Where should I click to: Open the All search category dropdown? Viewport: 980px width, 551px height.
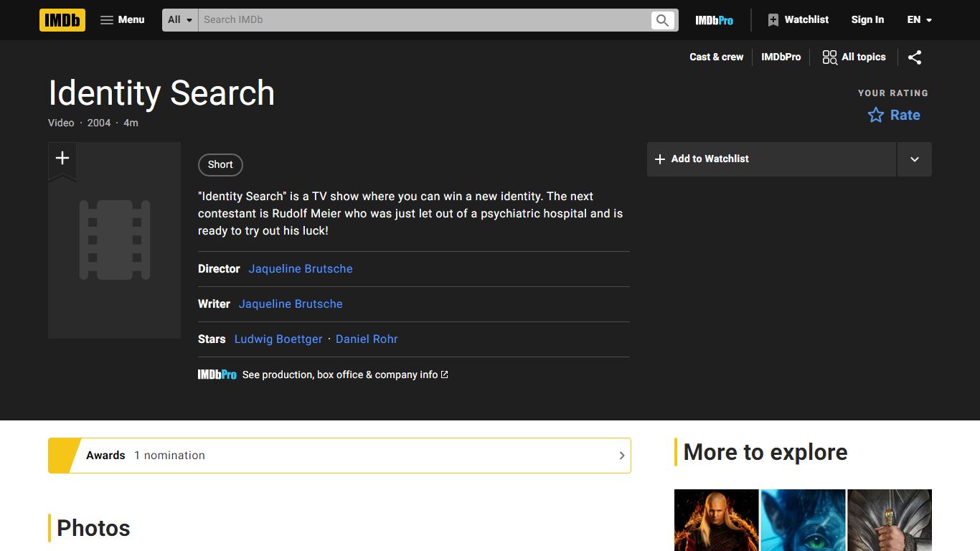point(180,20)
